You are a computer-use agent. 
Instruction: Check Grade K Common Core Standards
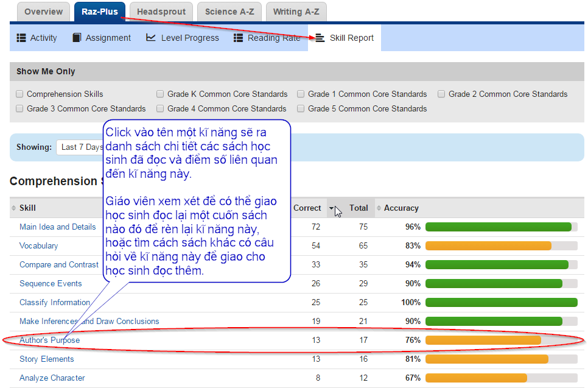pos(160,94)
